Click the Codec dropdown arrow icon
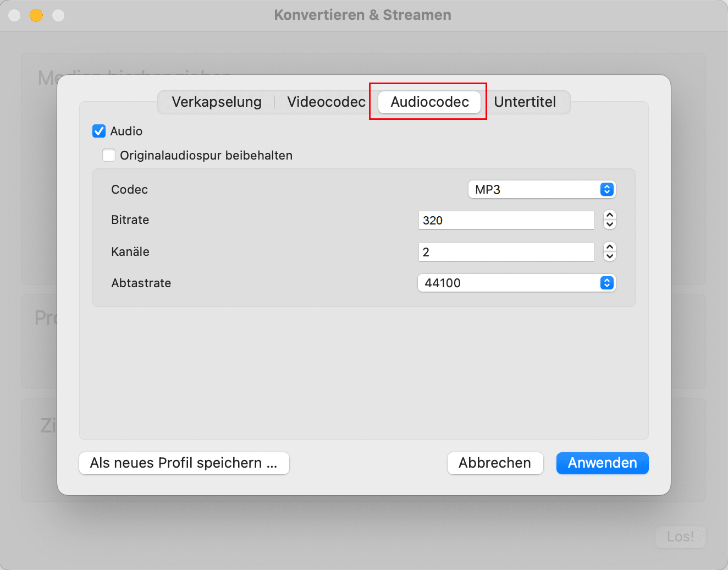The height and width of the screenshot is (570, 728). point(606,189)
